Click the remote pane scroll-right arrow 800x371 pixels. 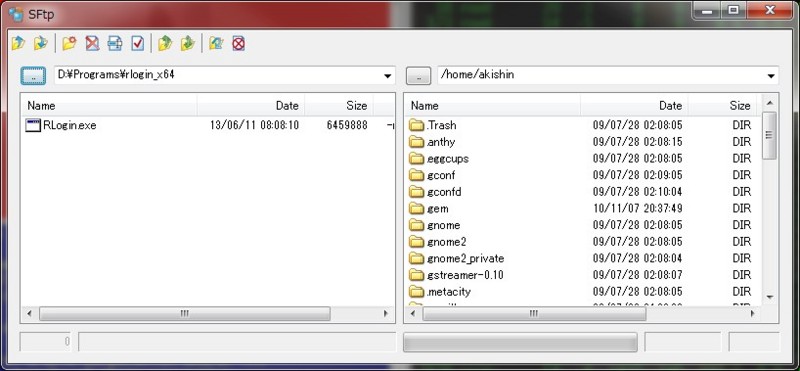[752, 313]
